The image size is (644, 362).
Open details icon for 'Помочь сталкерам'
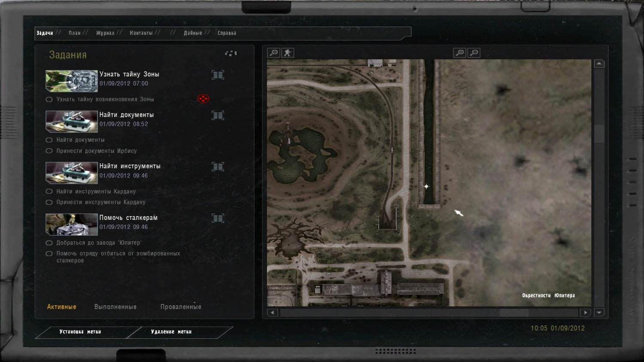(x=218, y=218)
